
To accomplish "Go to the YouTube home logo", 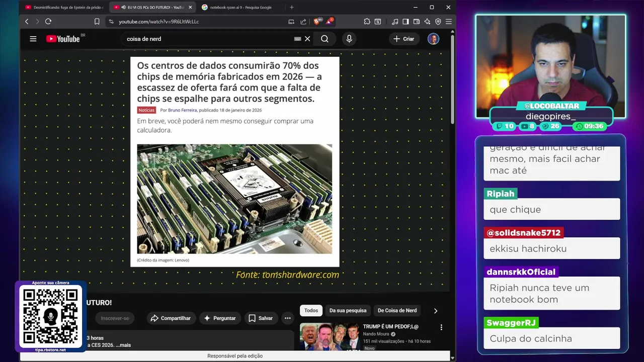I will [x=63, y=39].
